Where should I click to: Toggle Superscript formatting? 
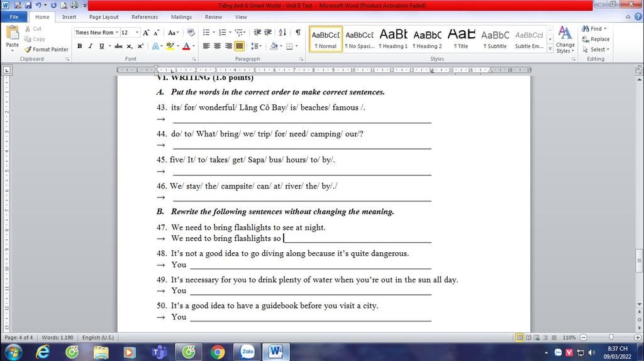[x=140, y=46]
